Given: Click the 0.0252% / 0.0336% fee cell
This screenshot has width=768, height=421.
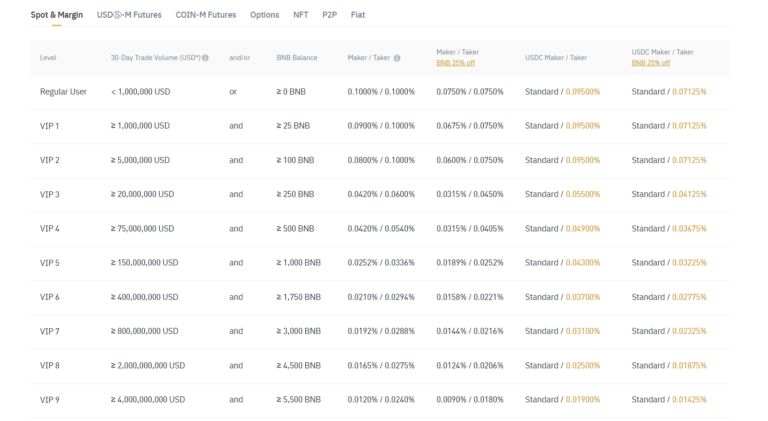Looking at the screenshot, I should pos(381,263).
